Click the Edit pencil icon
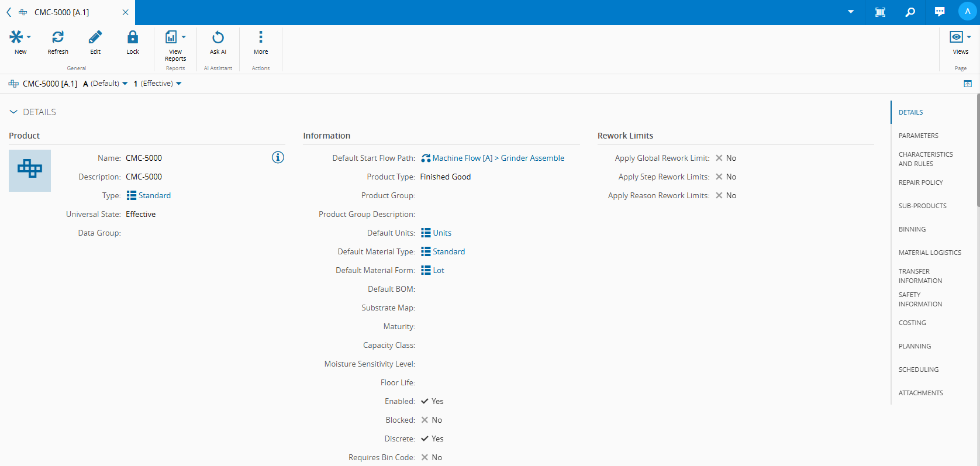The width and height of the screenshot is (980, 466). tap(95, 37)
